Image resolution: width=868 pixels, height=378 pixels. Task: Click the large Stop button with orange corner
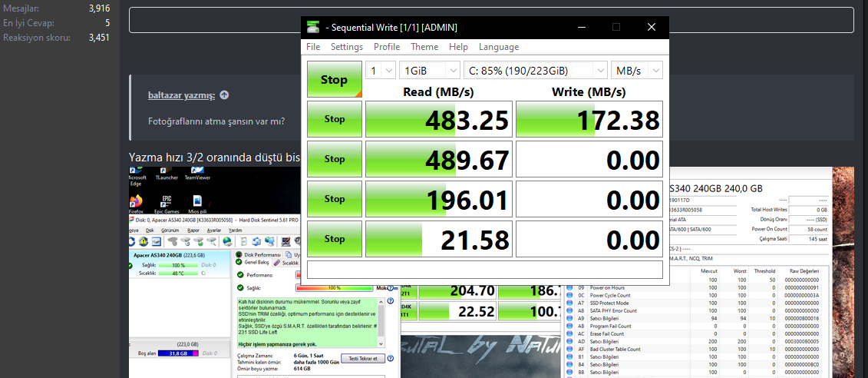[x=335, y=79]
